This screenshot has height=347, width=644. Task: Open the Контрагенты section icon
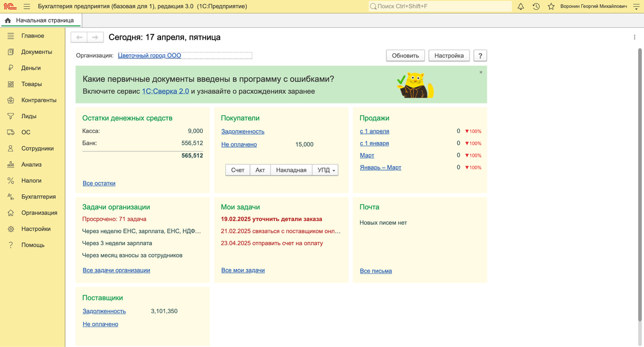pos(10,100)
